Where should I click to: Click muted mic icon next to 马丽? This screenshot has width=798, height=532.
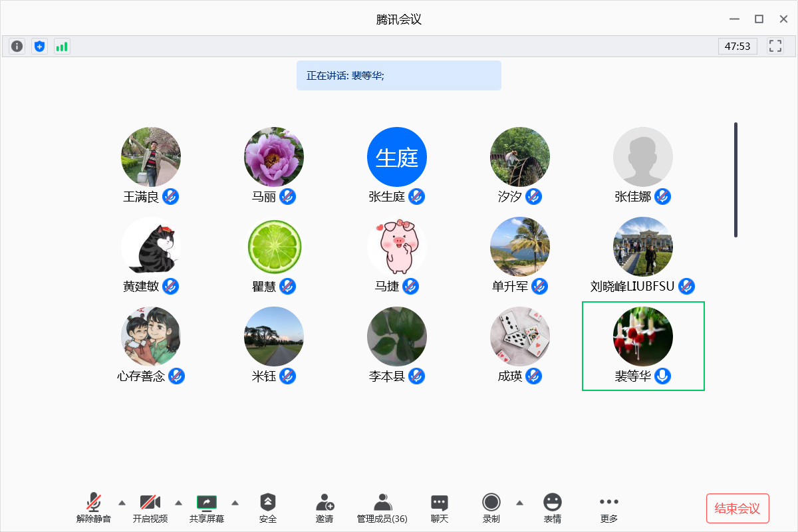point(287,196)
